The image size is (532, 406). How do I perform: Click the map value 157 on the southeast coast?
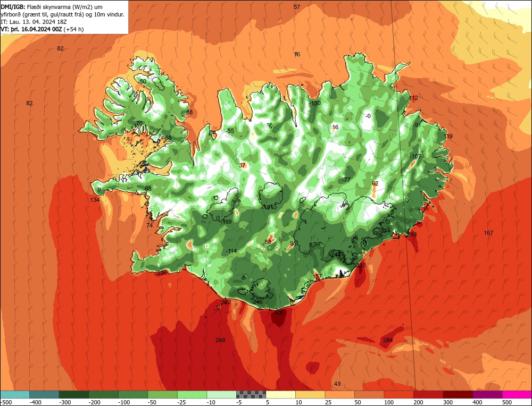tap(317, 276)
